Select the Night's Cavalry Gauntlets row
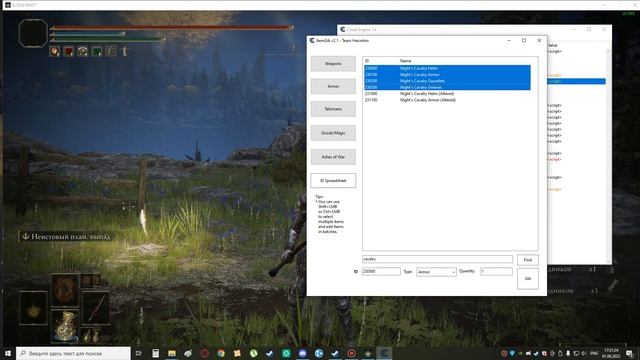640x360 pixels. [447, 81]
